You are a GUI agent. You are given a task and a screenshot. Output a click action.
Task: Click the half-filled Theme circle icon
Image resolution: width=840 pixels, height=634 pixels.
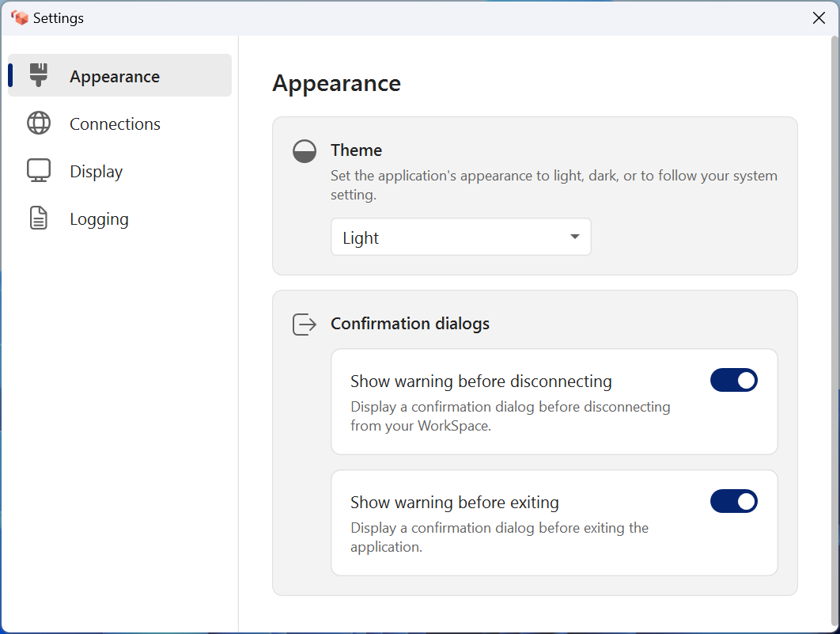tap(305, 151)
